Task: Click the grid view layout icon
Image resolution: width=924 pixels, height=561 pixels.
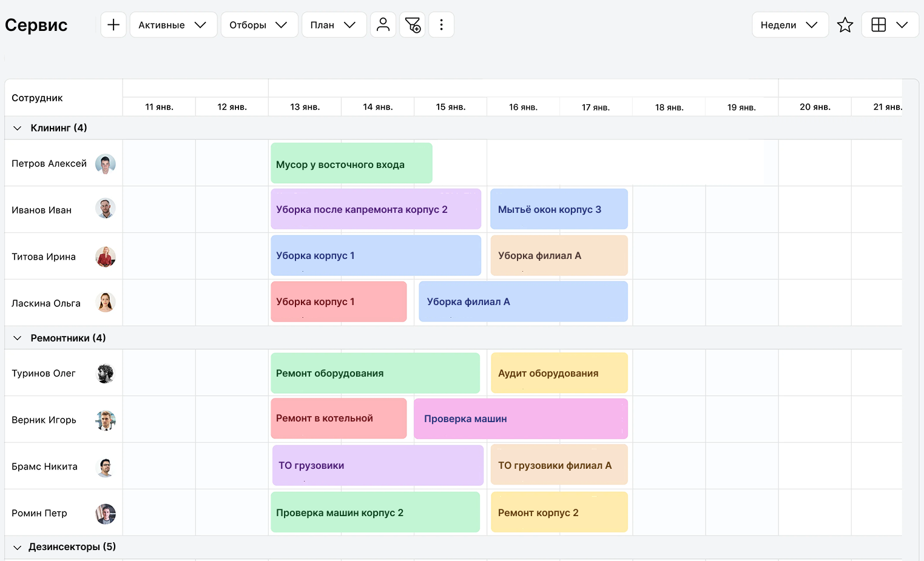Action: (x=878, y=25)
